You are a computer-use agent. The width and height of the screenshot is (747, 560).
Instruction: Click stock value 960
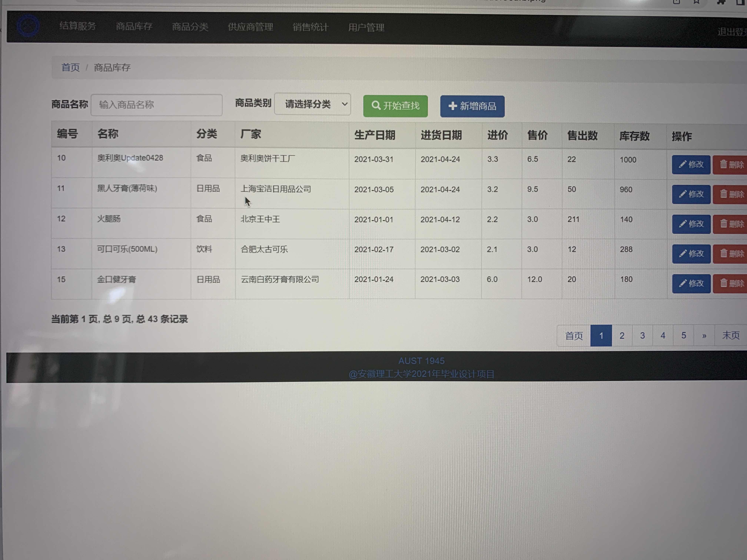(x=626, y=190)
